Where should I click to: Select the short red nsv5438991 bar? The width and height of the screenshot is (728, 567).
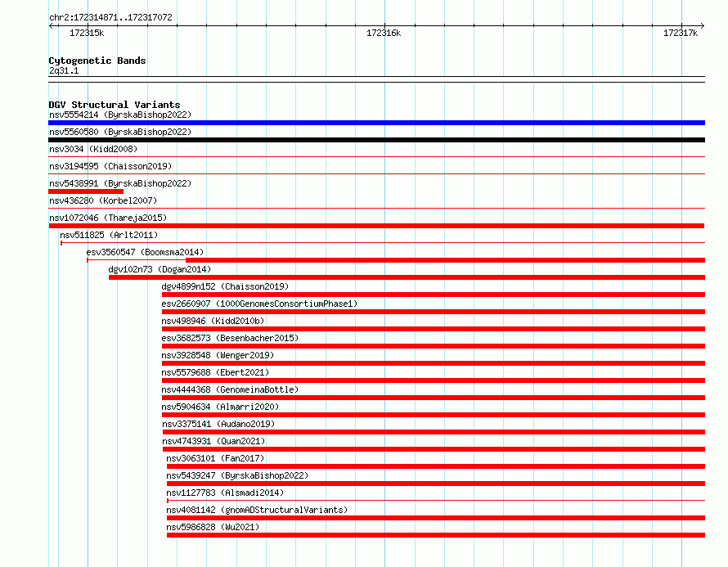click(86, 191)
